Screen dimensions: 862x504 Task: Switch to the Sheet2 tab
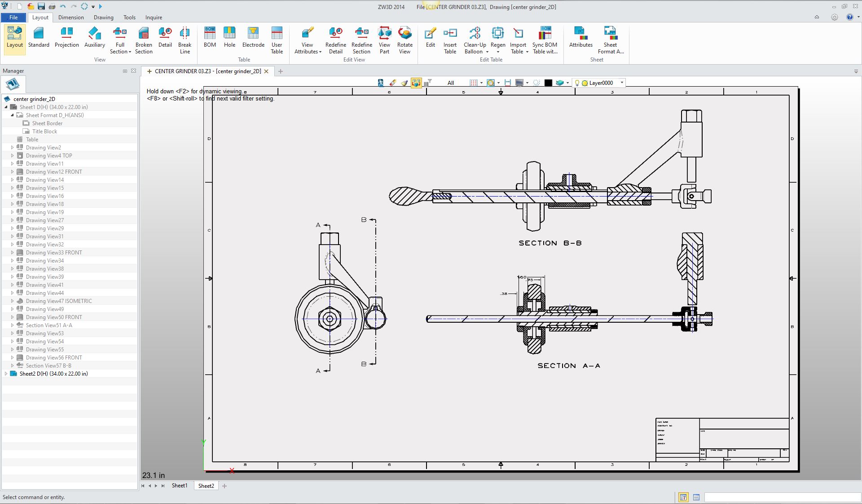[x=206, y=486]
